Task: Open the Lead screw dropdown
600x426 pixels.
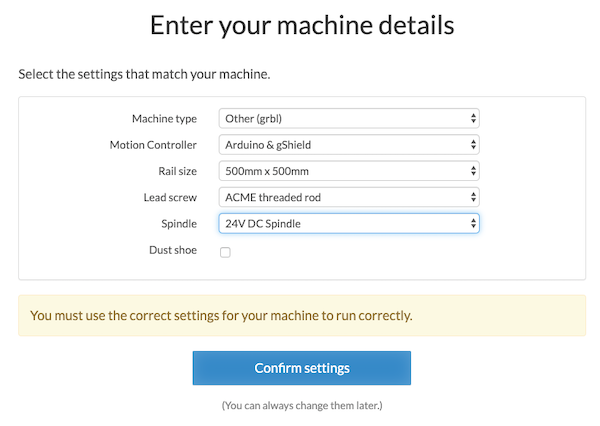Action: pyautogui.click(x=348, y=197)
